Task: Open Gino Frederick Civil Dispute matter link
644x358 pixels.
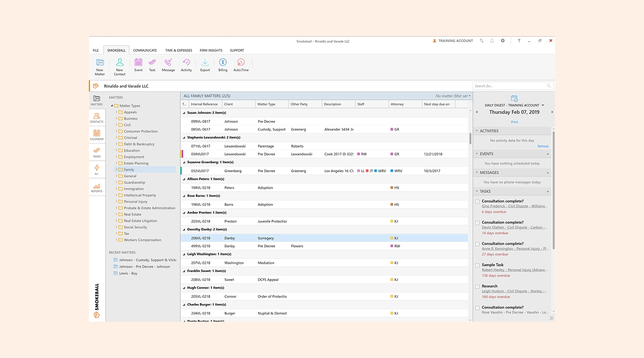Action: 514,206
